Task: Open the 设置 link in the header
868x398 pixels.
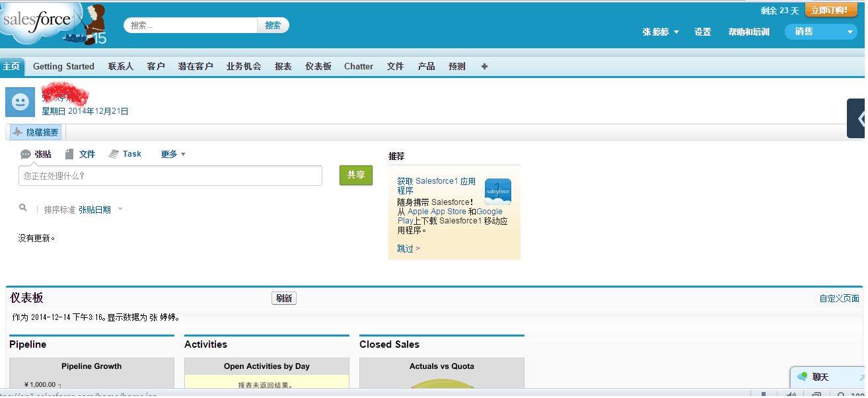Action: point(703,32)
